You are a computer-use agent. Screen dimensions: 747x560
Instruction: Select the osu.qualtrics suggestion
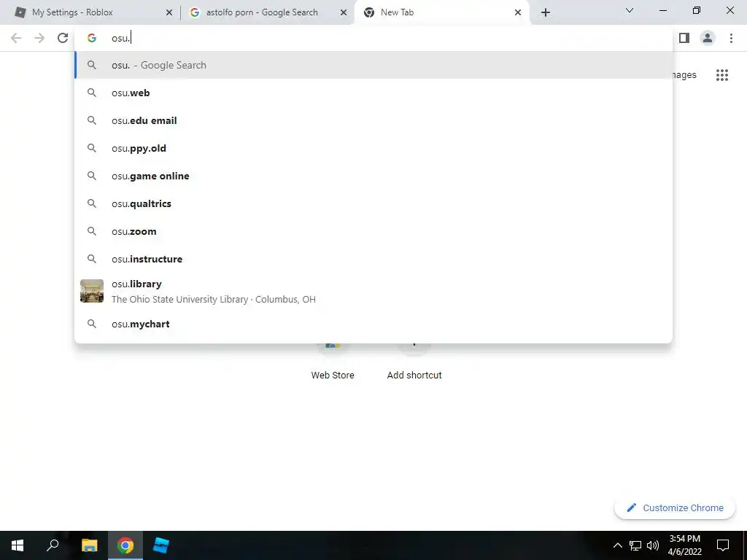coord(373,203)
